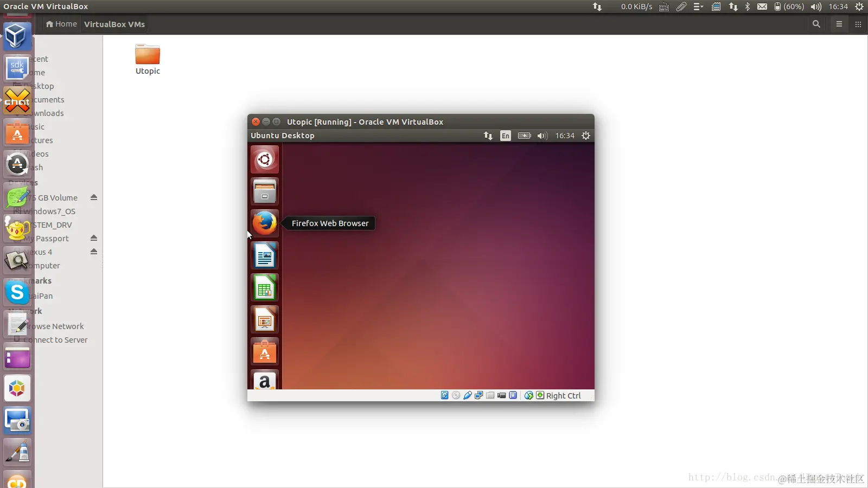Image resolution: width=868 pixels, height=488 pixels.
Task: Open the Utopic folder
Action: [x=148, y=59]
